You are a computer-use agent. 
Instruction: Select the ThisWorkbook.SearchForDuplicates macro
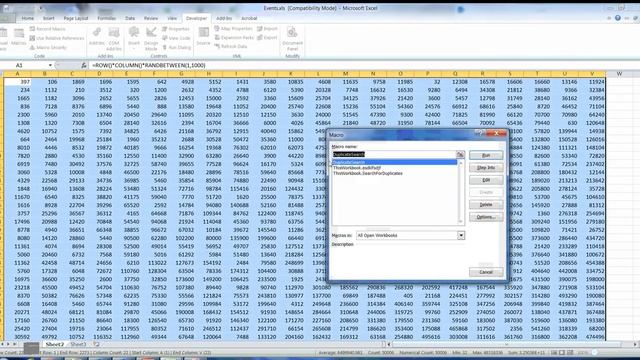click(368, 173)
